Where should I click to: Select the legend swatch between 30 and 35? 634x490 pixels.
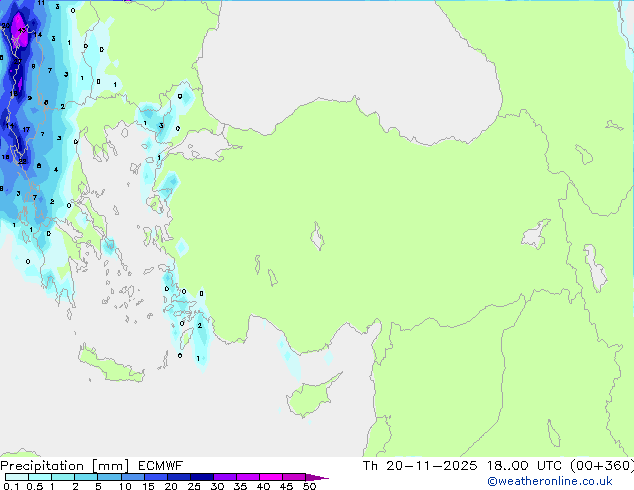[x=224, y=477]
